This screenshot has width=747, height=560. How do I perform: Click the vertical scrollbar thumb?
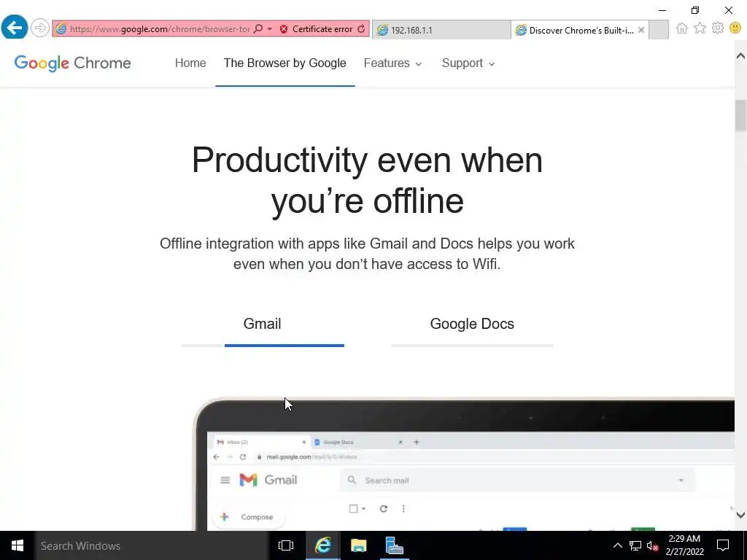point(740,115)
